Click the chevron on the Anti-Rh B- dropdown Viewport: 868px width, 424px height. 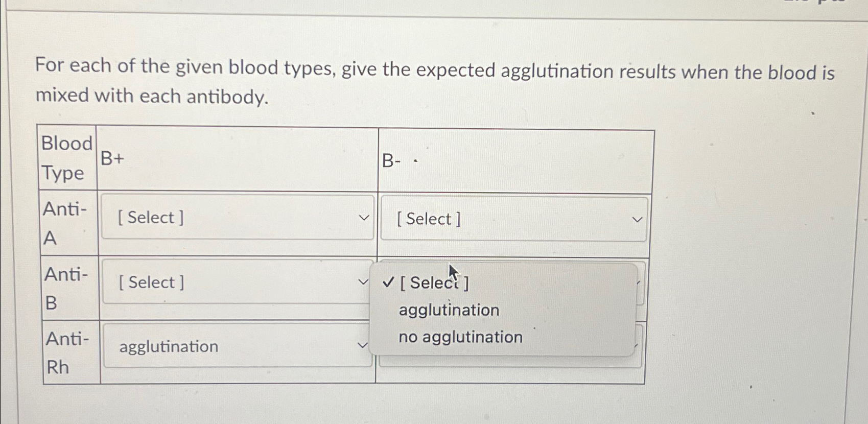[637, 345]
